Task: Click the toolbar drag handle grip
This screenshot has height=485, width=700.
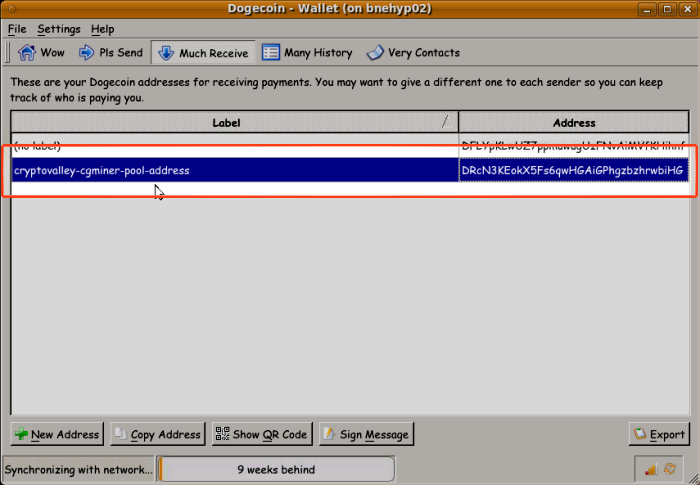Action: coord(8,53)
